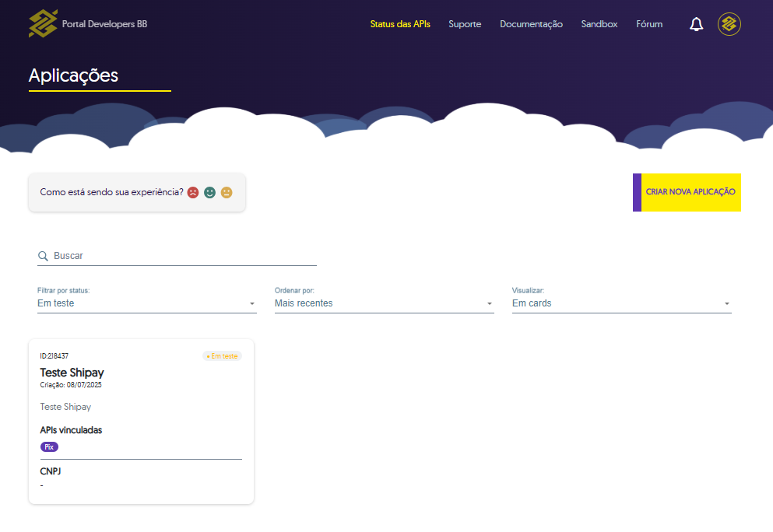Open the notifications bell
The image size is (773, 532).
coord(696,24)
